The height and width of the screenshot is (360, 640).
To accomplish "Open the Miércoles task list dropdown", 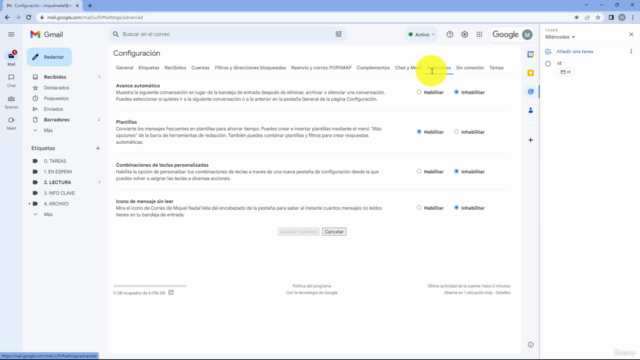I will pyautogui.click(x=560, y=37).
